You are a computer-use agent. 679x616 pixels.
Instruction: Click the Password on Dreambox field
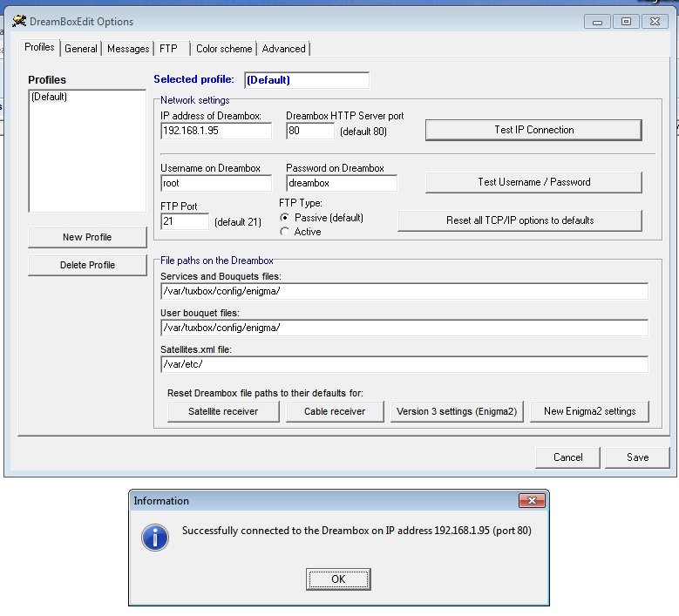[x=342, y=183]
